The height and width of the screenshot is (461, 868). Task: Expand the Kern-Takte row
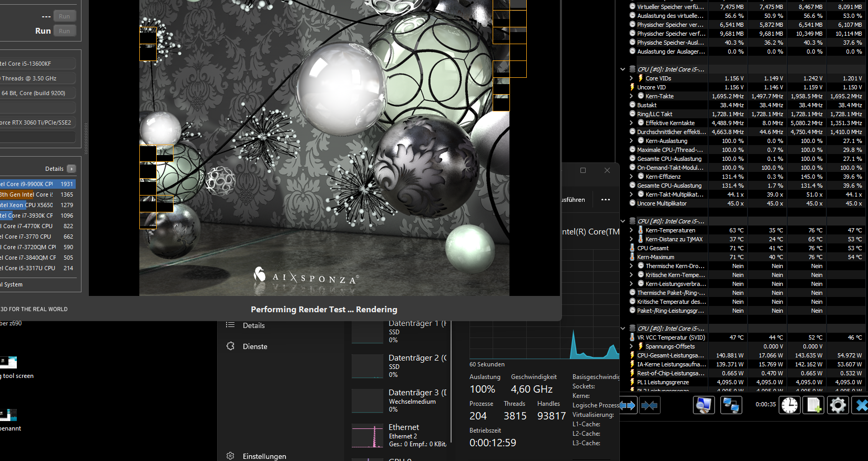[x=631, y=96]
